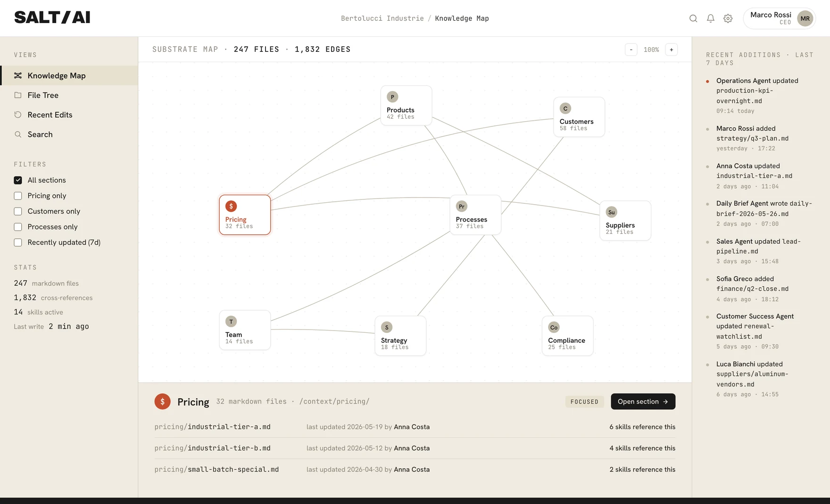Click the sidebar Search magnifier icon
The height and width of the screenshot is (504, 830).
[x=18, y=134]
